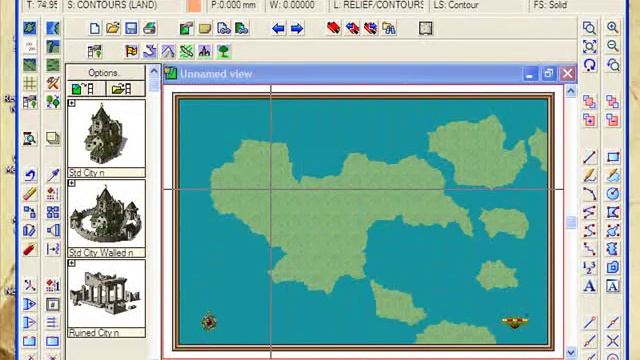640x360 pixels.
Task: Toggle the grid icon in left toolbar
Action: tap(30, 84)
